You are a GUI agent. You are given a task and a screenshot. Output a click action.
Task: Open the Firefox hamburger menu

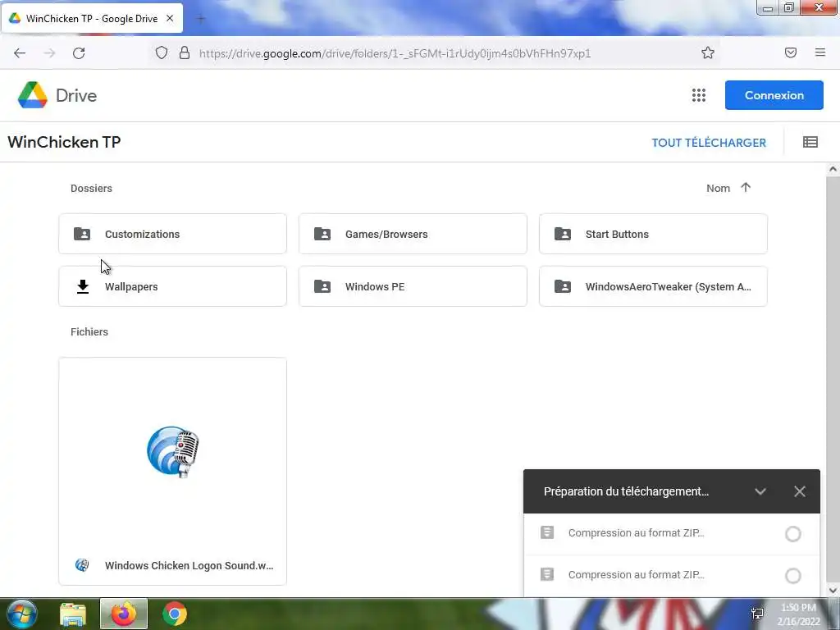pyautogui.click(x=820, y=52)
